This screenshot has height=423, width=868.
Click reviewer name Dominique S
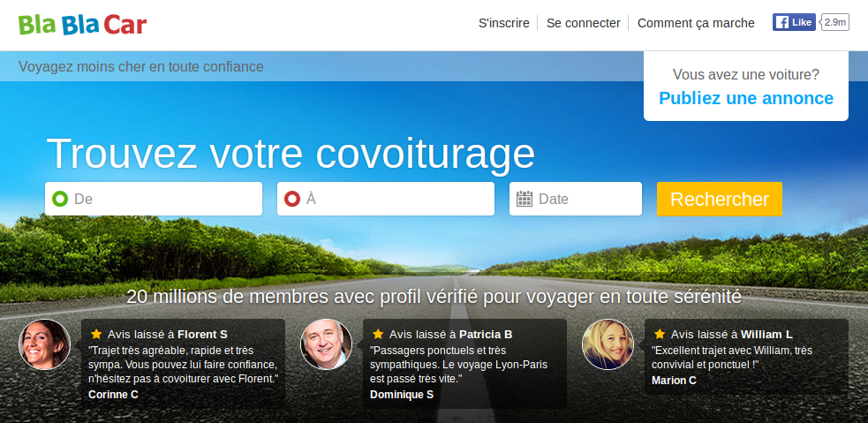click(402, 394)
